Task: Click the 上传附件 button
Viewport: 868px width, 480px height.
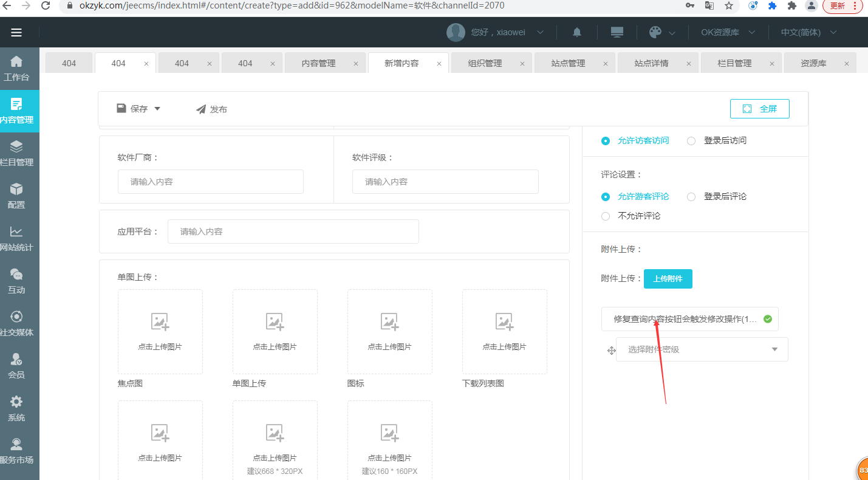Action: (668, 279)
